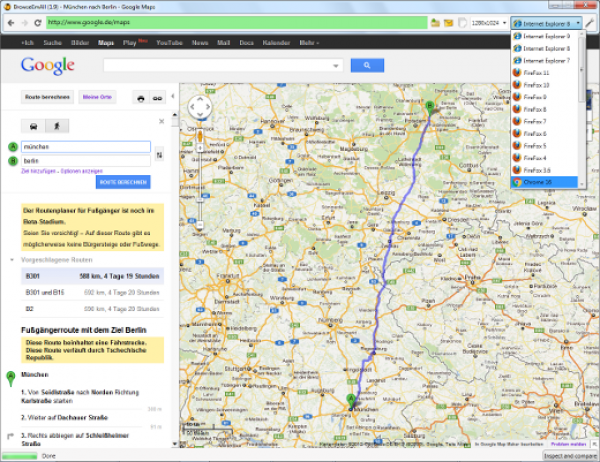600x462 pixels.
Task: Click the blue magnifier search button
Action: pos(367,65)
